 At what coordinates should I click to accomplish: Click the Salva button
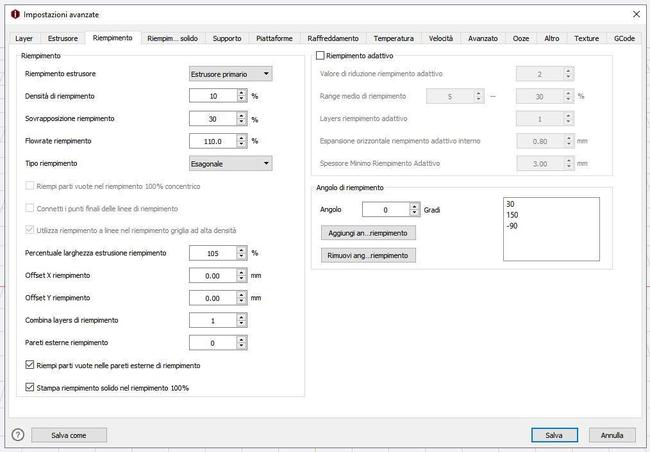(554, 435)
